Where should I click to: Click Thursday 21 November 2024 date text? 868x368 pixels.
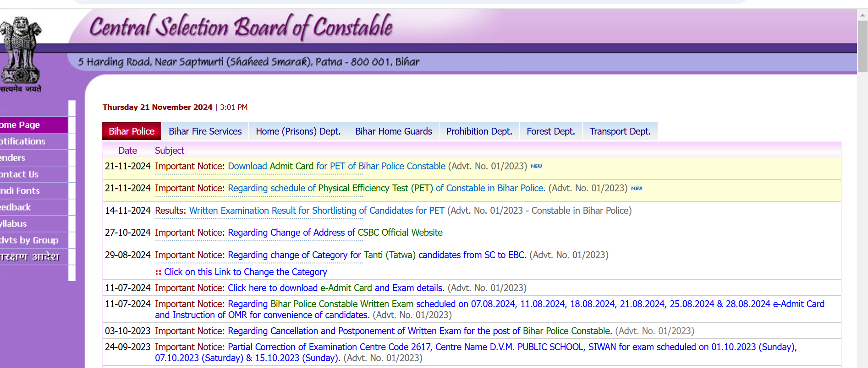pyautogui.click(x=157, y=107)
